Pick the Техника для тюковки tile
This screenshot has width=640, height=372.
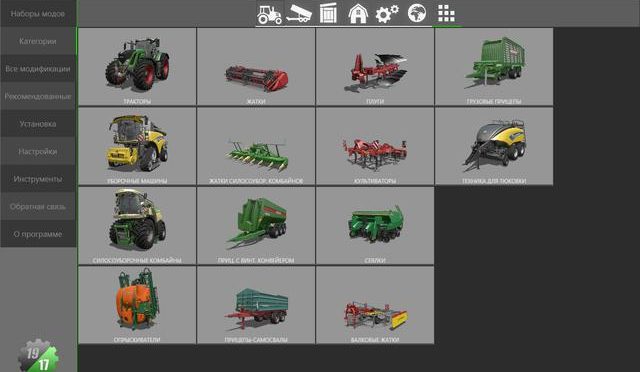(x=494, y=146)
